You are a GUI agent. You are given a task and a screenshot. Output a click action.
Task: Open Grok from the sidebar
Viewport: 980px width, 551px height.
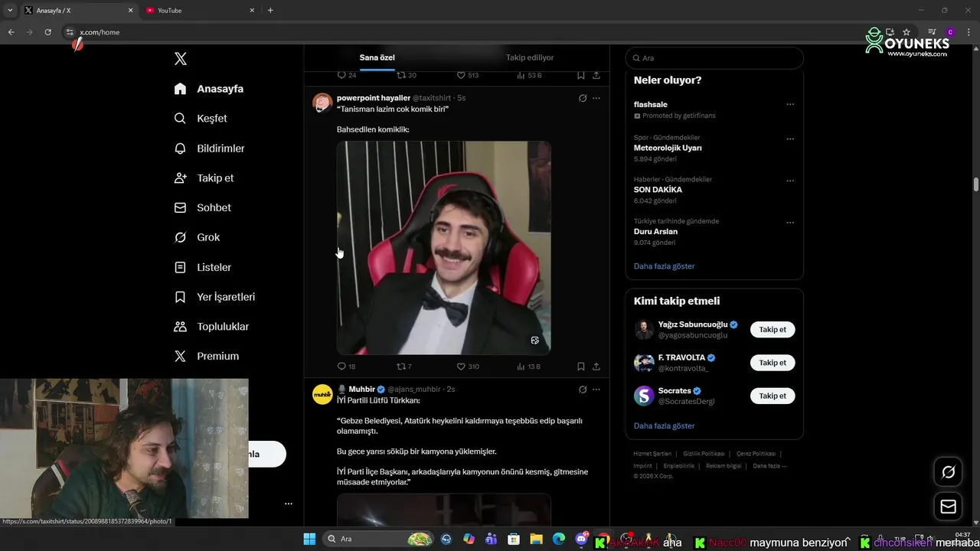(197, 237)
